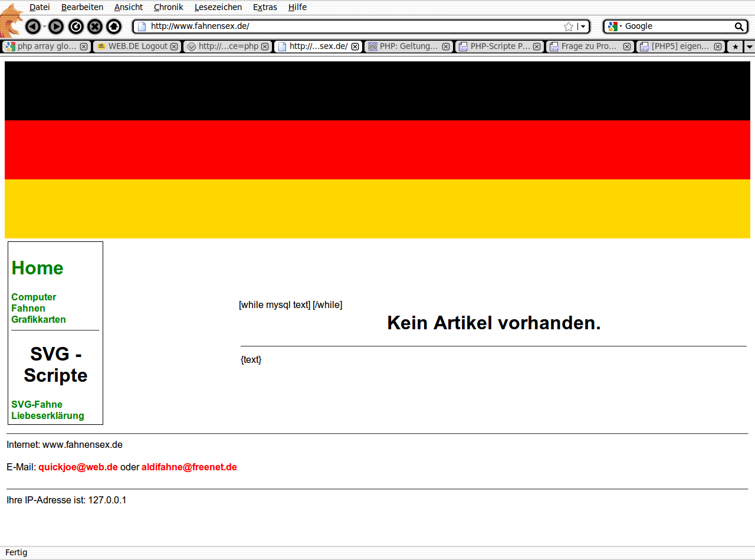Expand the list all tabs arrow
Screen dimensions: 755x560
(x=749, y=47)
